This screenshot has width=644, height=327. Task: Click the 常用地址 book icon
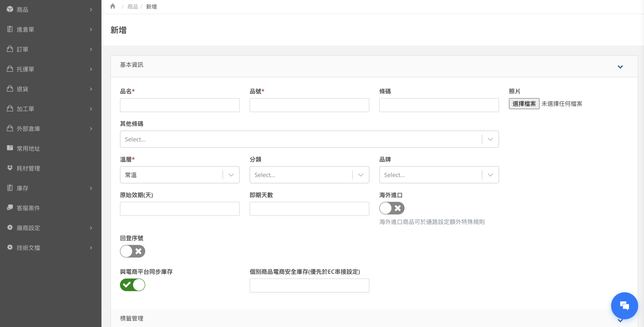point(10,148)
